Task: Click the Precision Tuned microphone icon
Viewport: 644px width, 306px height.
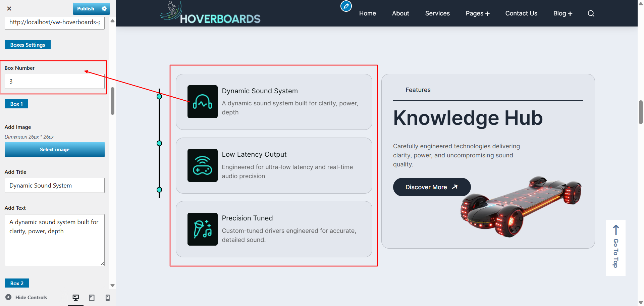Action: tap(203, 229)
